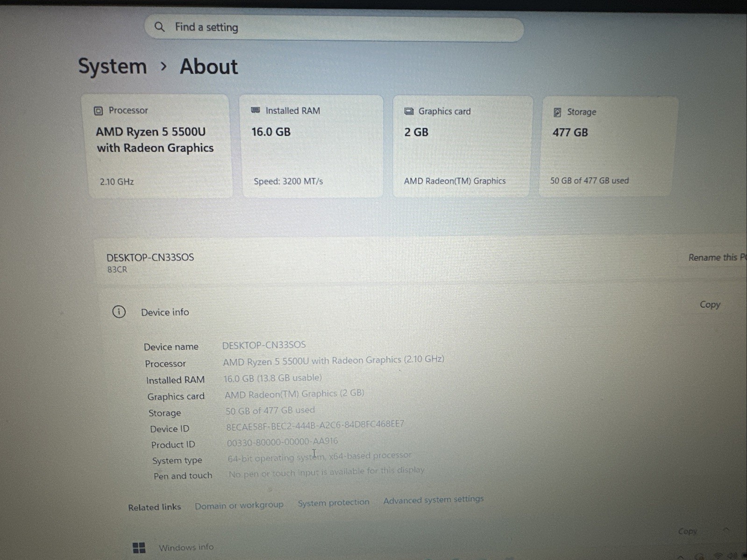Collapse the Windows info section chevron
Viewport: 747px width, 560px height.
click(726, 530)
